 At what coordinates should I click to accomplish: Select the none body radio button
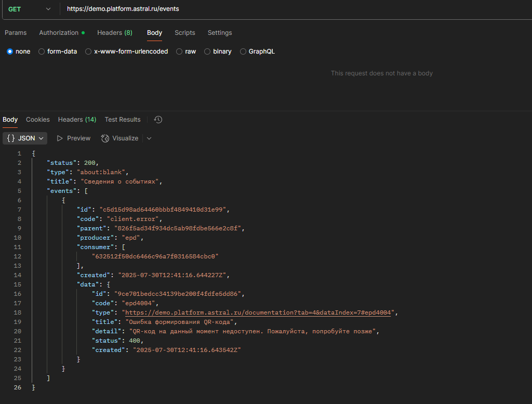[10, 51]
